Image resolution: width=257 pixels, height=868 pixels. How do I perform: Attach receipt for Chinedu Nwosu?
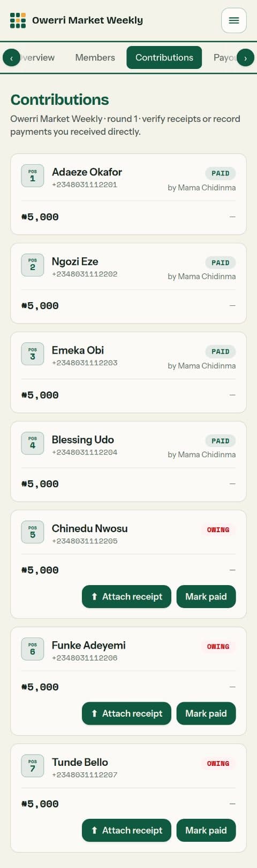coord(126,596)
